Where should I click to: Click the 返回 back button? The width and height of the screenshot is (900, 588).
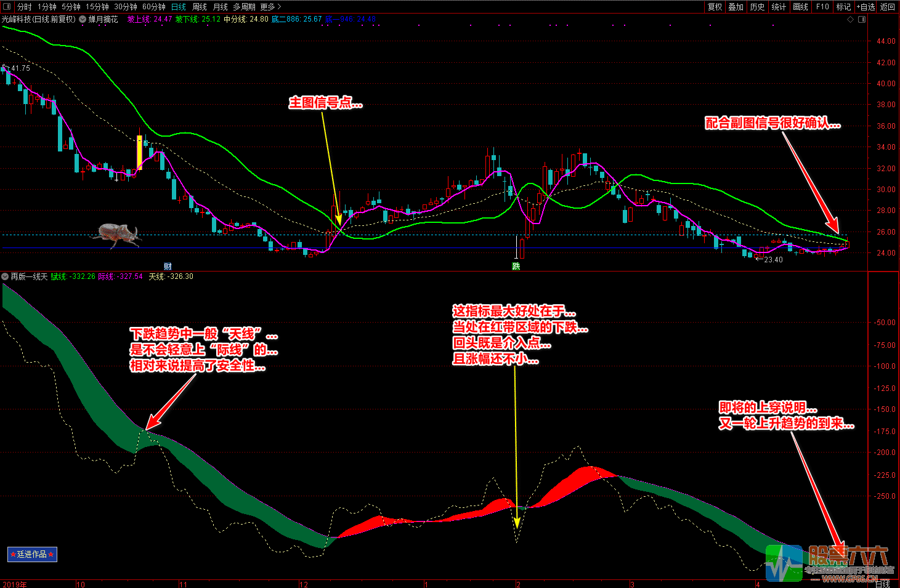point(888,7)
